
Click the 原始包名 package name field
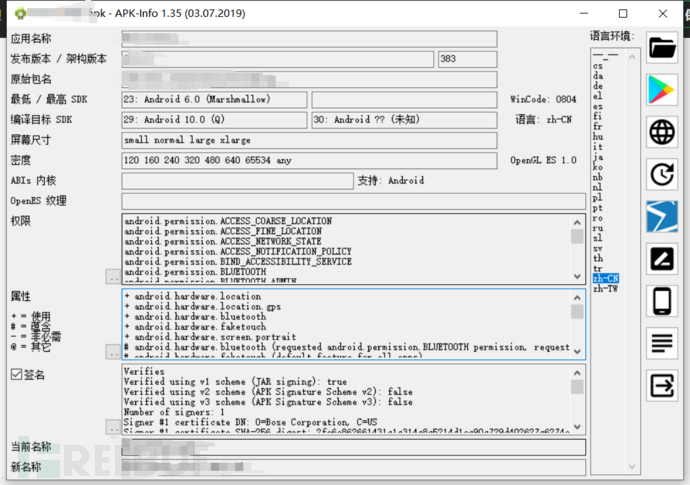click(309, 80)
